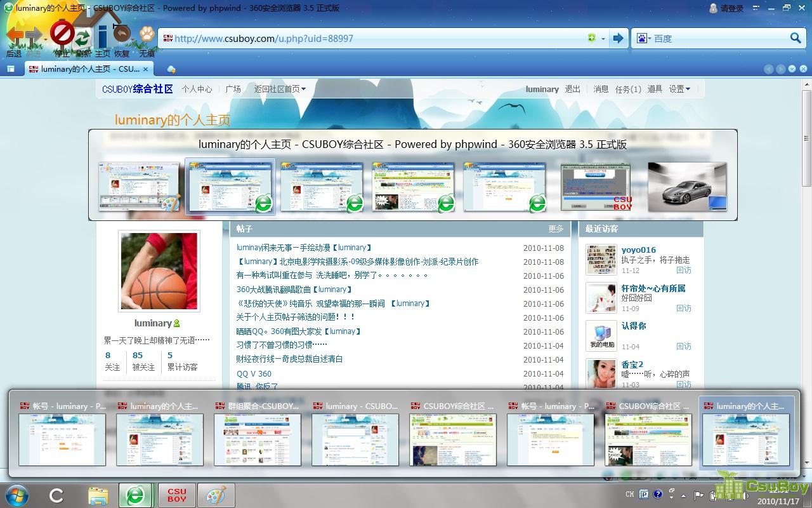This screenshot has height=508, width=812.
Task: Select the 'luminary的个人主页 - CSU...' tab
Action: tap(89, 69)
